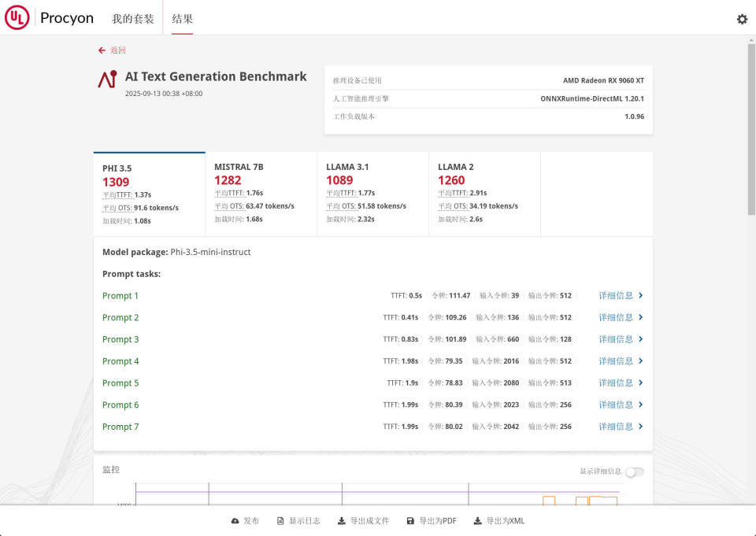
Task: Click the export as XML download icon
Action: (x=477, y=521)
